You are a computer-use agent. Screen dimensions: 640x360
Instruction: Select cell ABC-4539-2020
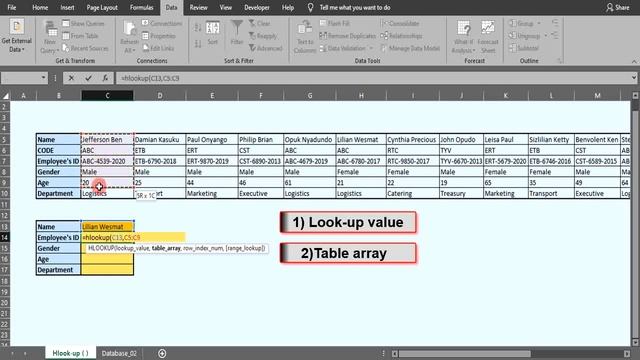107,161
